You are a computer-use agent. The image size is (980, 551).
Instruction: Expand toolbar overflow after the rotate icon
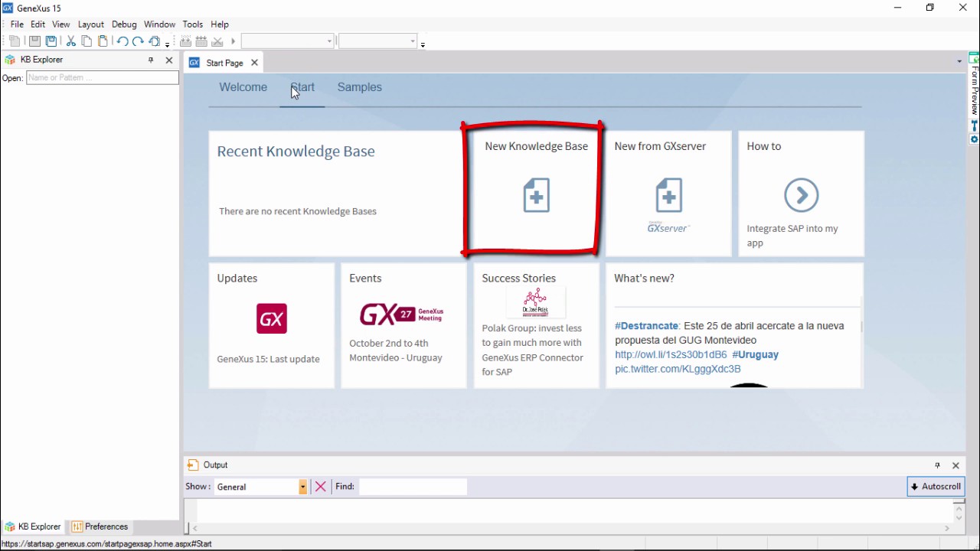click(168, 44)
